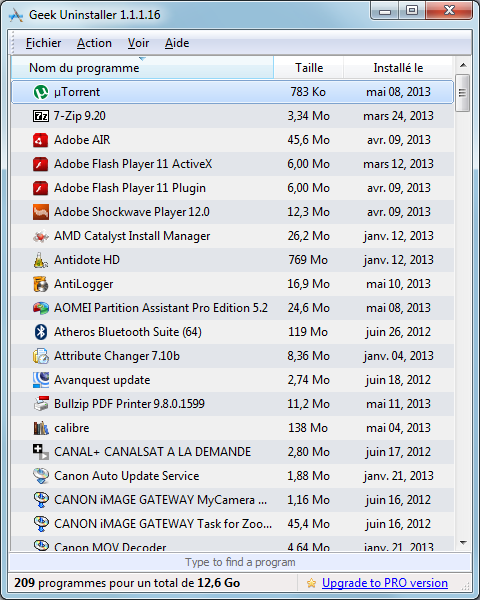Click 'janv. 04, 2013' install date

coord(398,356)
